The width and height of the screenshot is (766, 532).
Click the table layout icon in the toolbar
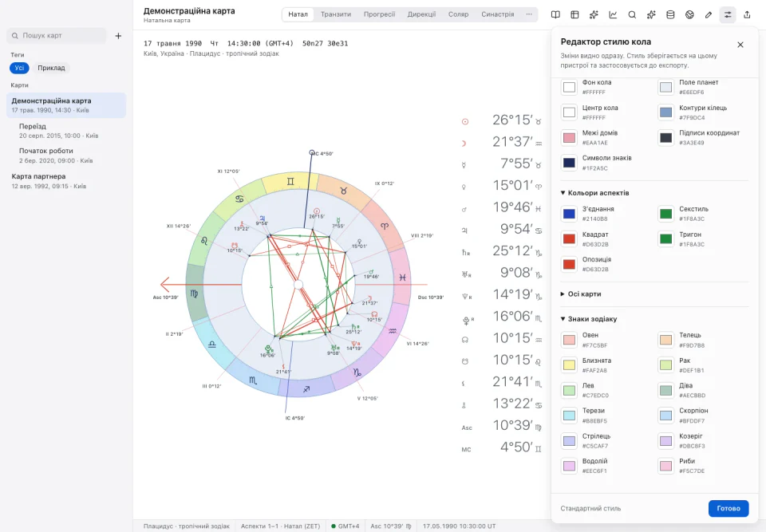[574, 14]
